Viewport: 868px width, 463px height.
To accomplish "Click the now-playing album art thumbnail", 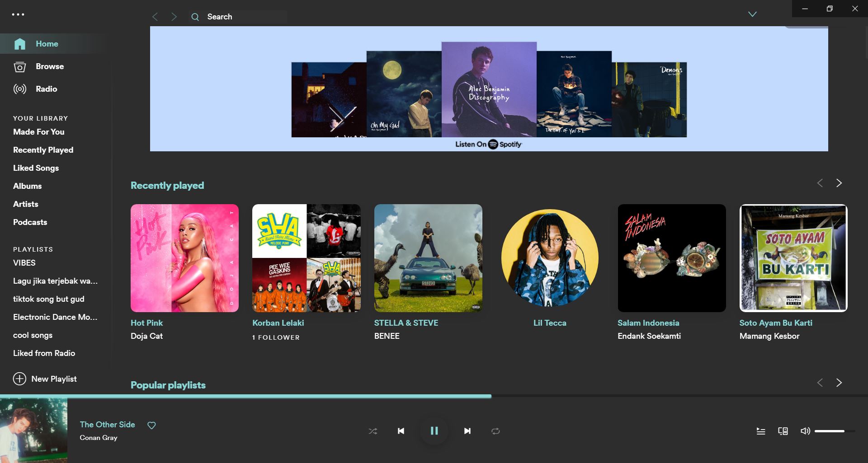I will (33, 430).
